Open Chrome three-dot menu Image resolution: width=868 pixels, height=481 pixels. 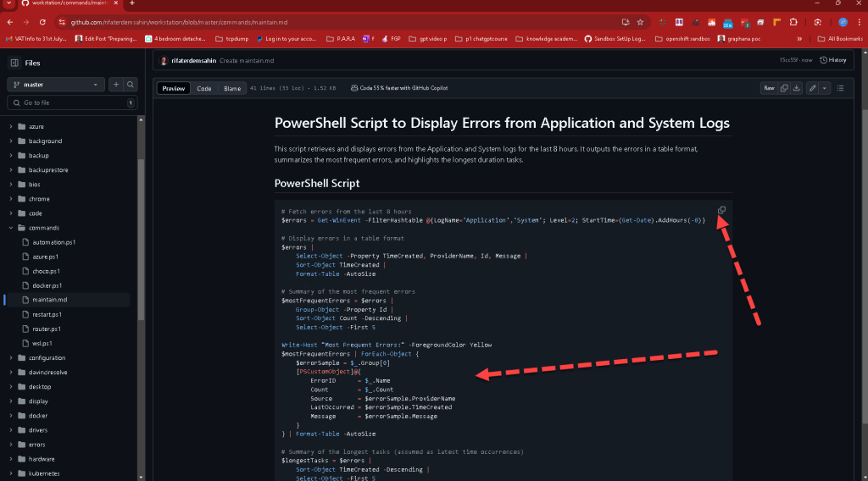859,22
